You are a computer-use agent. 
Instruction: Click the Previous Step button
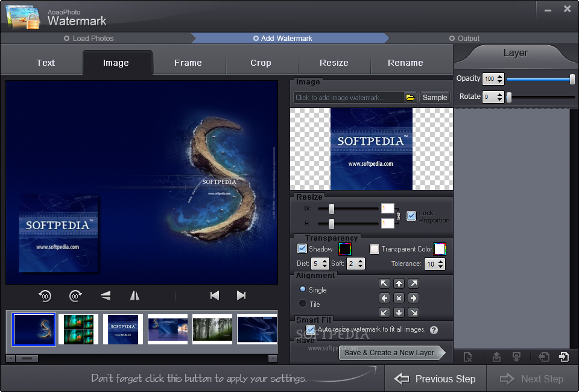click(x=435, y=379)
